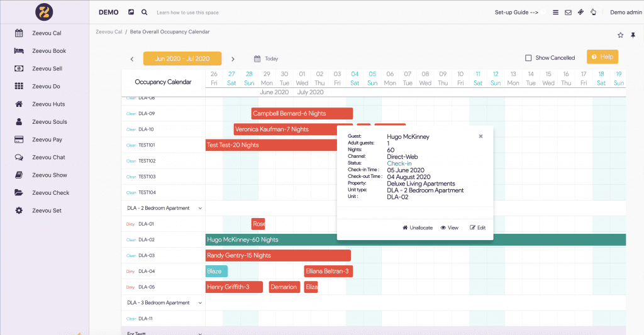Click Edit in booking popup

[x=478, y=228]
